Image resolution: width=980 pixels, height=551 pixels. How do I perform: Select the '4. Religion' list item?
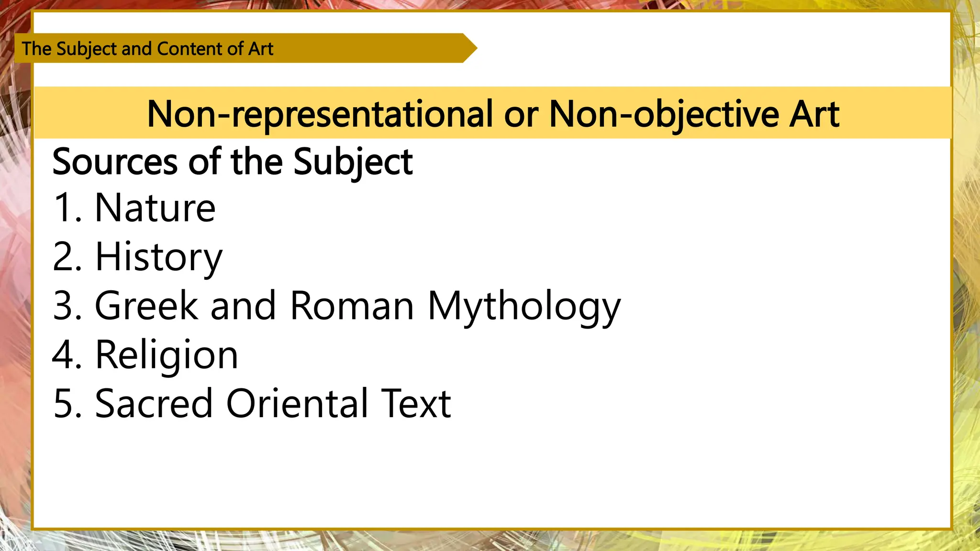[x=145, y=355]
